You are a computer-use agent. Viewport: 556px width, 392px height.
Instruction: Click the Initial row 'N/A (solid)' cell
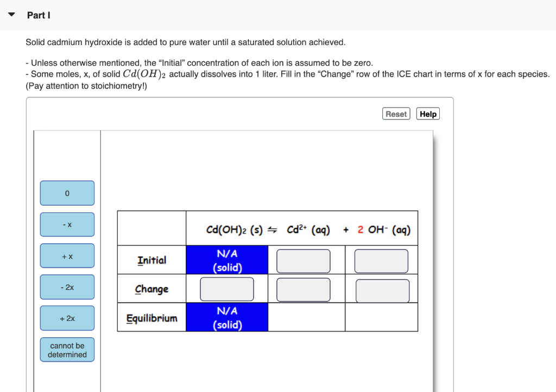pos(227,260)
